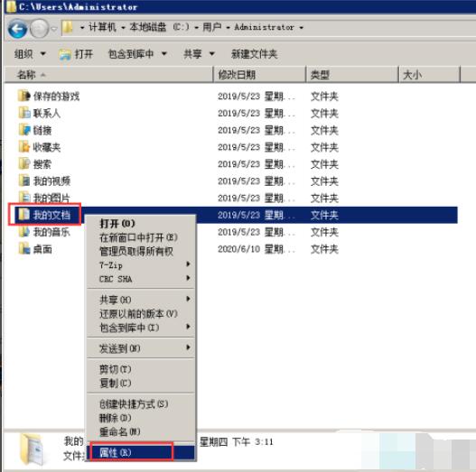Click the blue Back navigation arrow

tap(17, 29)
